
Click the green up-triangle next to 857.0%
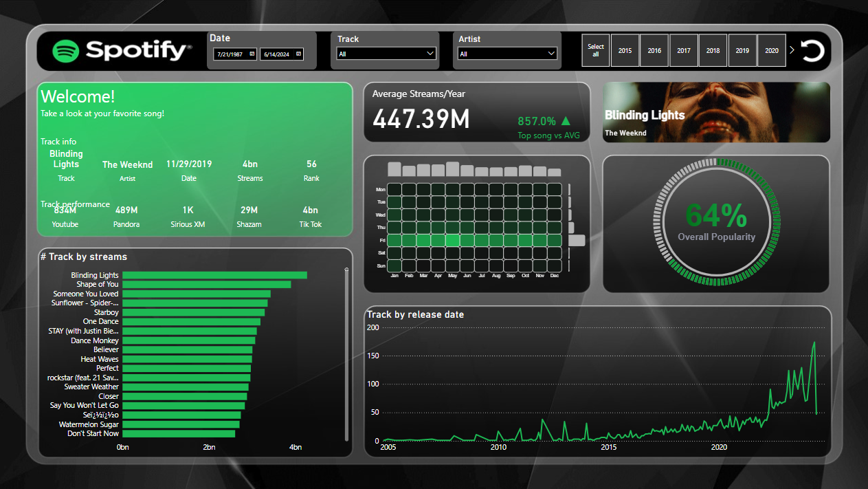point(566,121)
